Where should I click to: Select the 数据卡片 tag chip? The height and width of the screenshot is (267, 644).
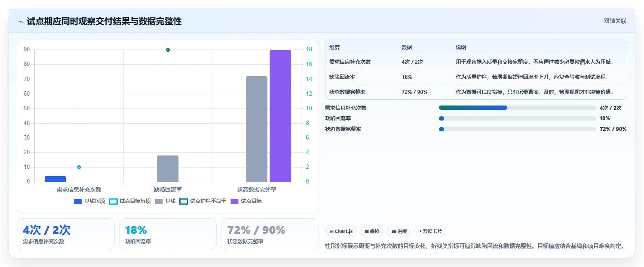pos(430,231)
